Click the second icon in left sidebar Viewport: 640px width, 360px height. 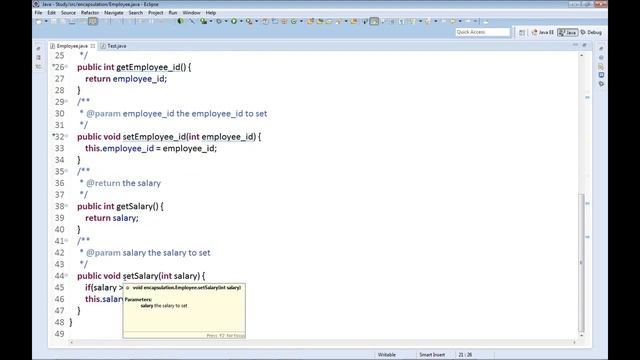[38, 58]
